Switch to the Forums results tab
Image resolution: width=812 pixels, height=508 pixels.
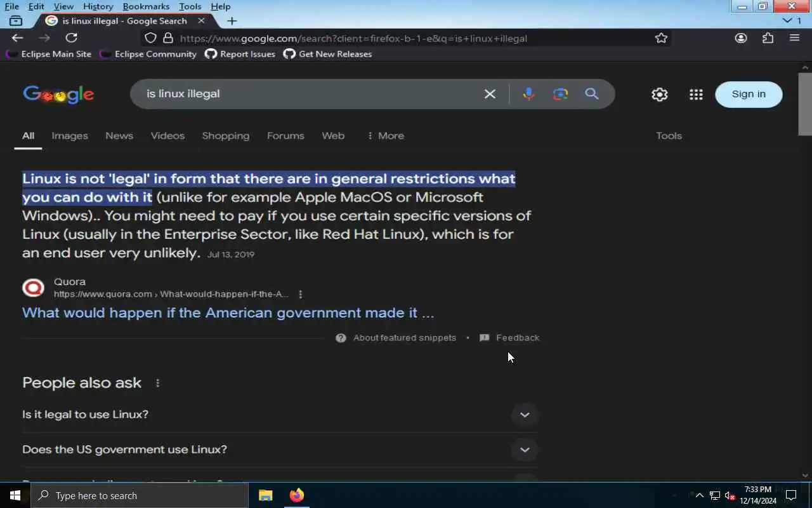(285, 136)
